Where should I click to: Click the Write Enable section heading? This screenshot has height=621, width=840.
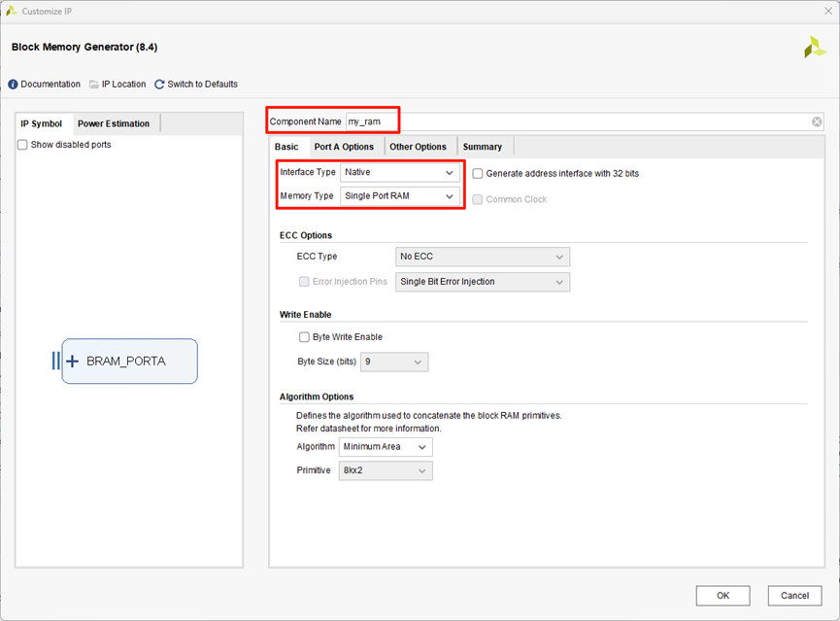click(305, 315)
